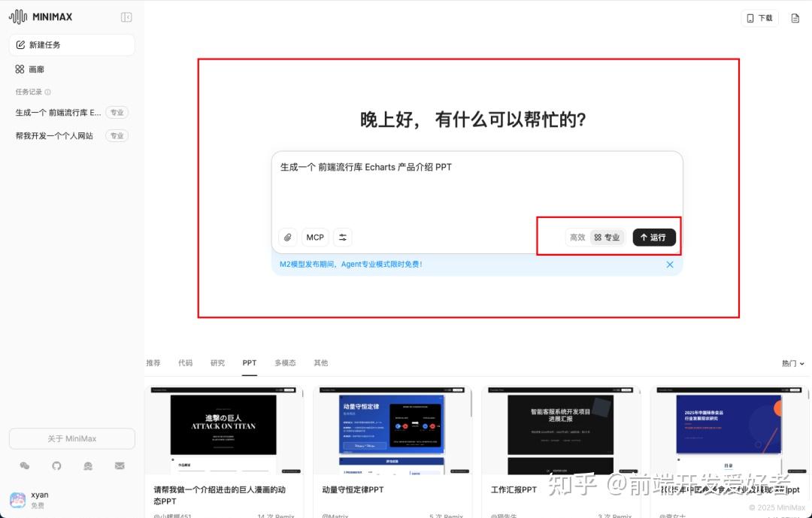Open the document icon at top right

(795, 18)
